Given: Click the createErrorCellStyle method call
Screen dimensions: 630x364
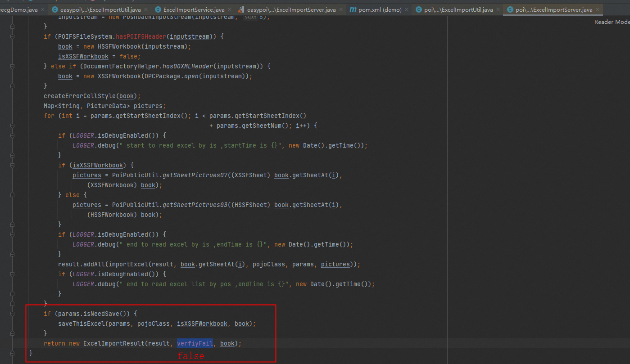Looking at the screenshot, I should coord(80,96).
